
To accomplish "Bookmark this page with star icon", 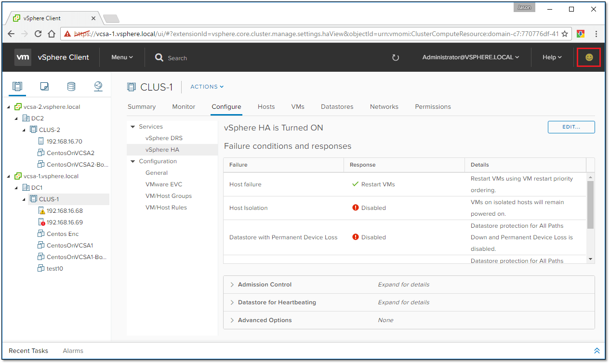I will click(x=565, y=34).
